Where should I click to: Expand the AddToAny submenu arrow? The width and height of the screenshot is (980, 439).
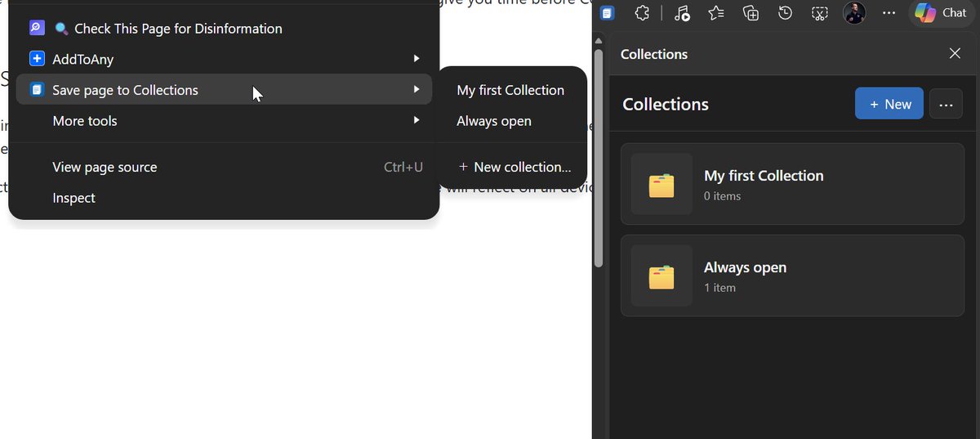coord(416,59)
